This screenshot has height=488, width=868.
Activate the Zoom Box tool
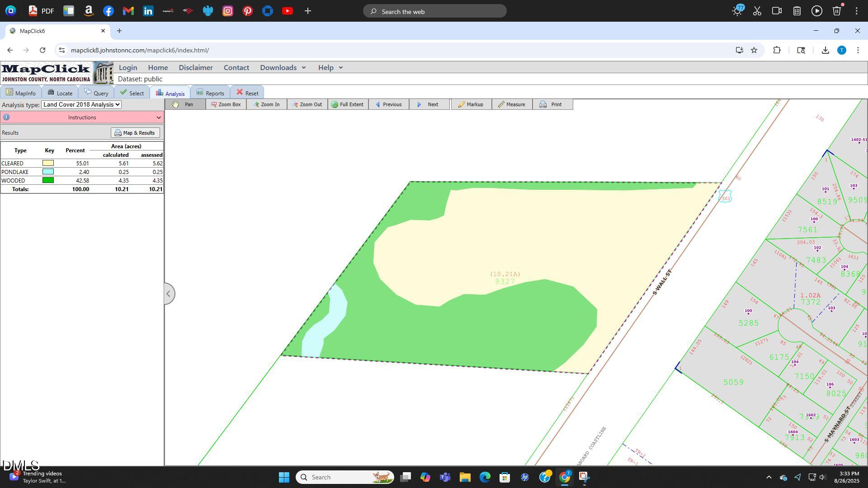click(226, 104)
